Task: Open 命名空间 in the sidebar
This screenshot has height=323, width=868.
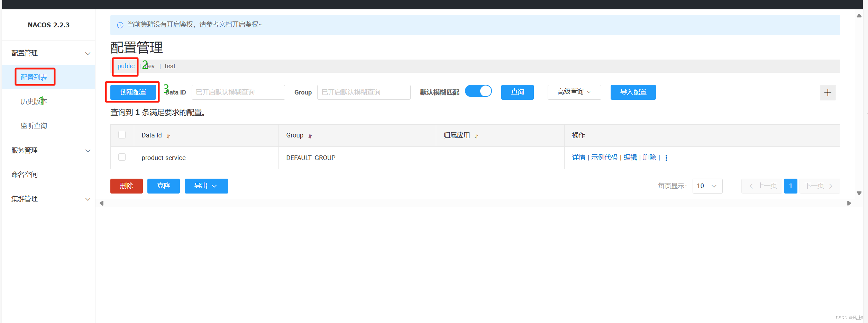Action: [x=25, y=175]
